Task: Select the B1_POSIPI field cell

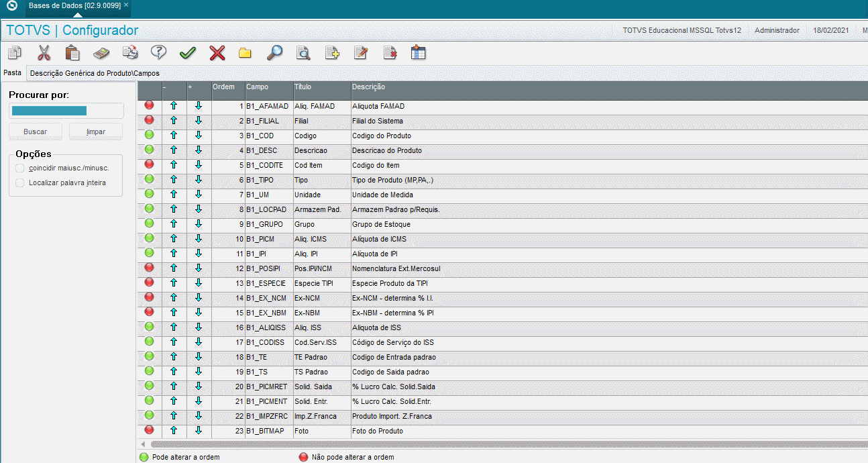Action: pos(268,268)
